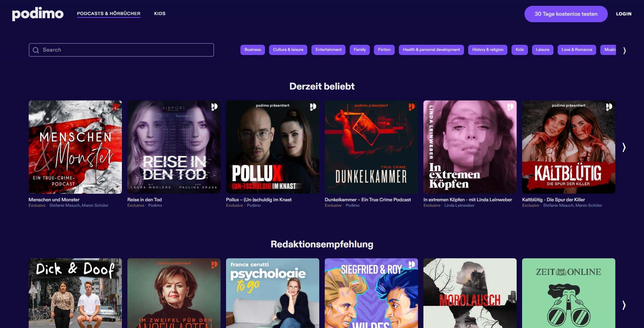The image size is (644, 328).
Task: Select Love & Romance category
Action: [577, 50]
